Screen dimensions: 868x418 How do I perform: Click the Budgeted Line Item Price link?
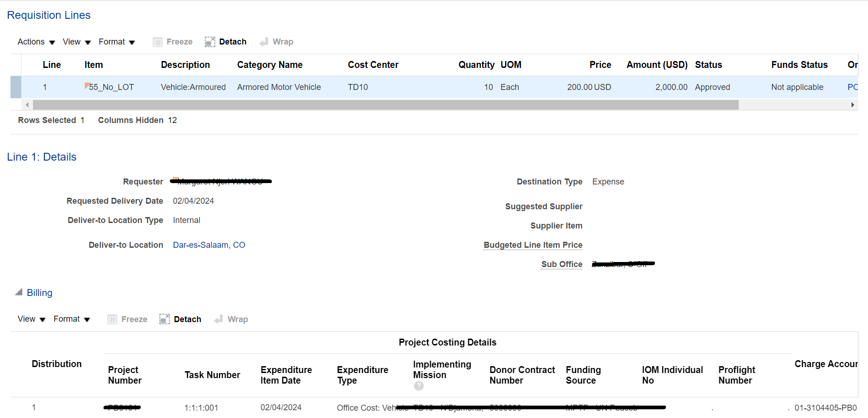[x=533, y=245]
